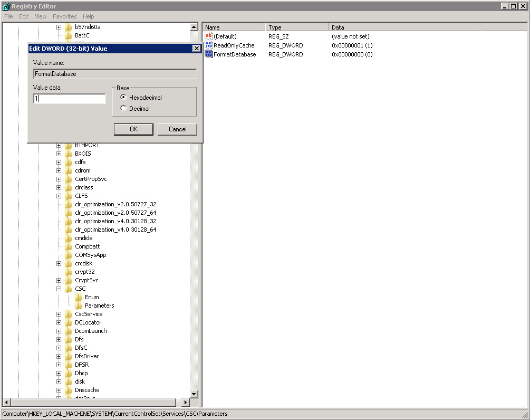Screen dimensions: 530x420
Task: Cancel the Edit DWORD dialog
Action: pos(177,129)
